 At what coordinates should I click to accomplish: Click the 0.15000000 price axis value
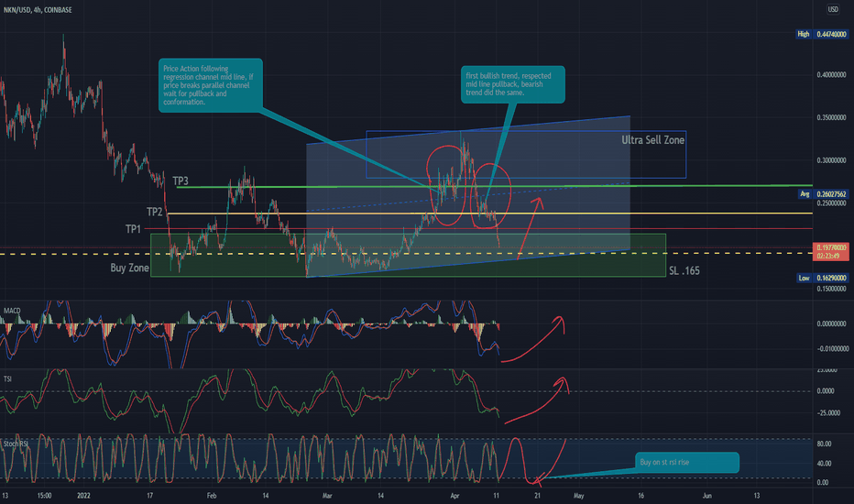(x=831, y=289)
